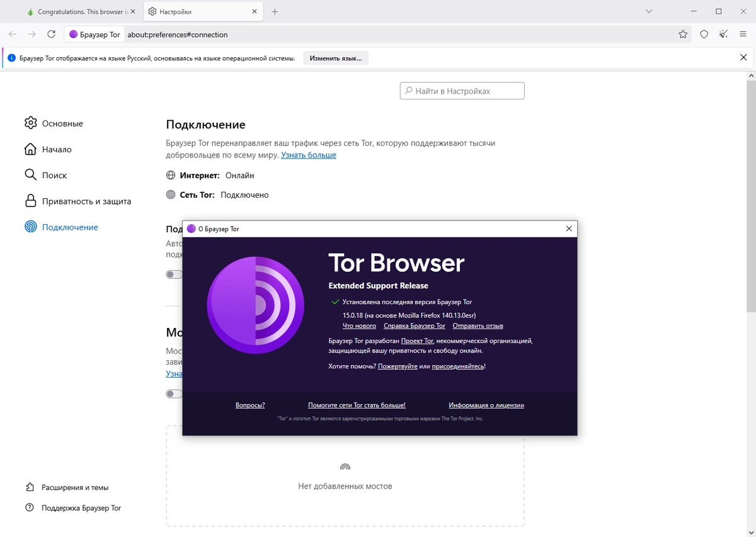Toggle the bridges switch in the lower section
This screenshot has width=756, height=537.
[x=174, y=393]
